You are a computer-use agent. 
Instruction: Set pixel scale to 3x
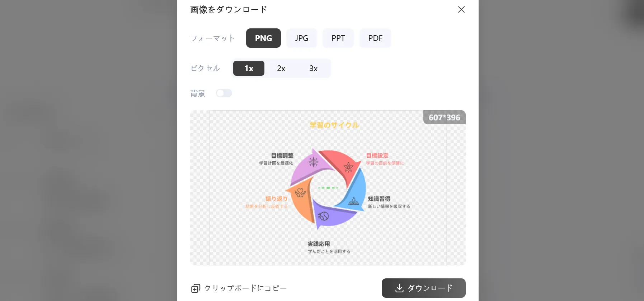(x=313, y=68)
